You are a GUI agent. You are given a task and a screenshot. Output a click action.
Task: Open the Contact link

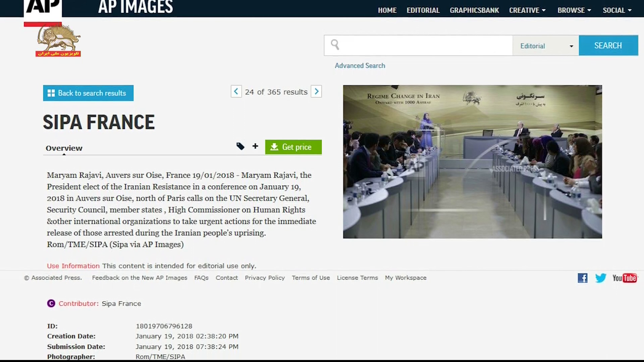tap(227, 278)
